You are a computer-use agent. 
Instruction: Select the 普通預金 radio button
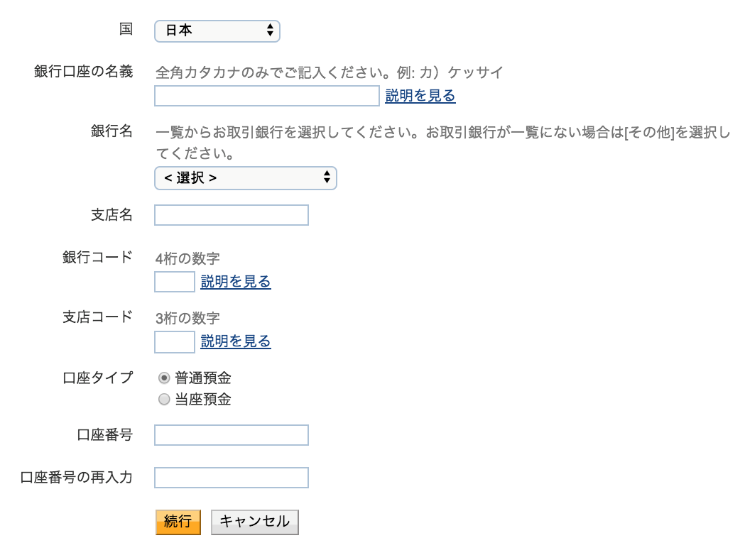(164, 378)
